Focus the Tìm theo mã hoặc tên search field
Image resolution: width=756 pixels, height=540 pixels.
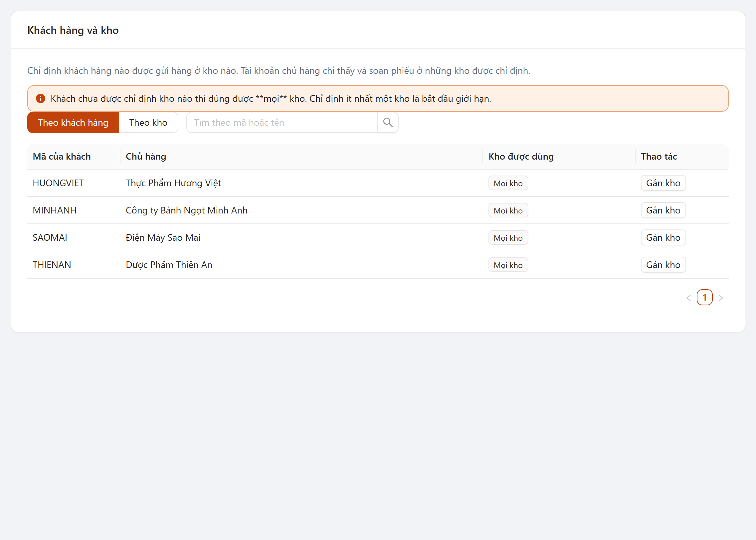pyautogui.click(x=282, y=122)
